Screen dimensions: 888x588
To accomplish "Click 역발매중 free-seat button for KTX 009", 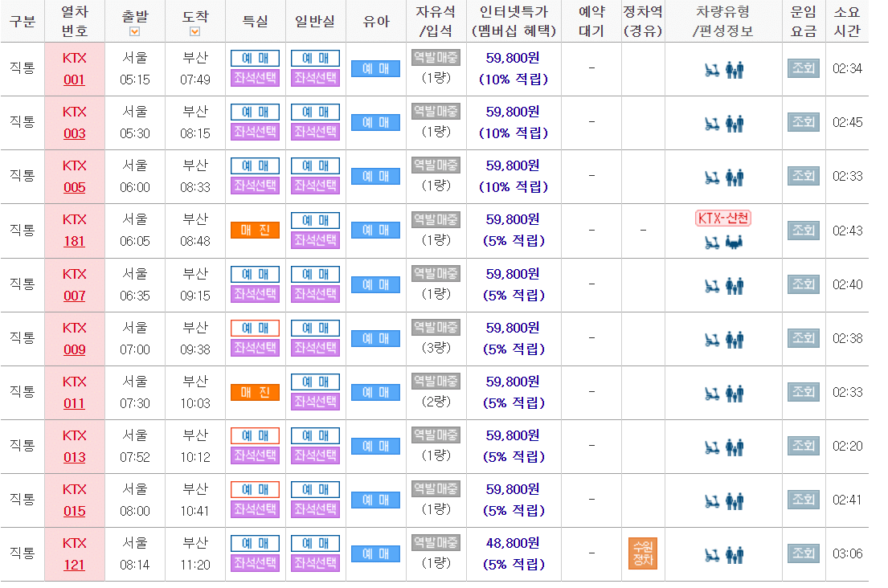I will 436,327.
